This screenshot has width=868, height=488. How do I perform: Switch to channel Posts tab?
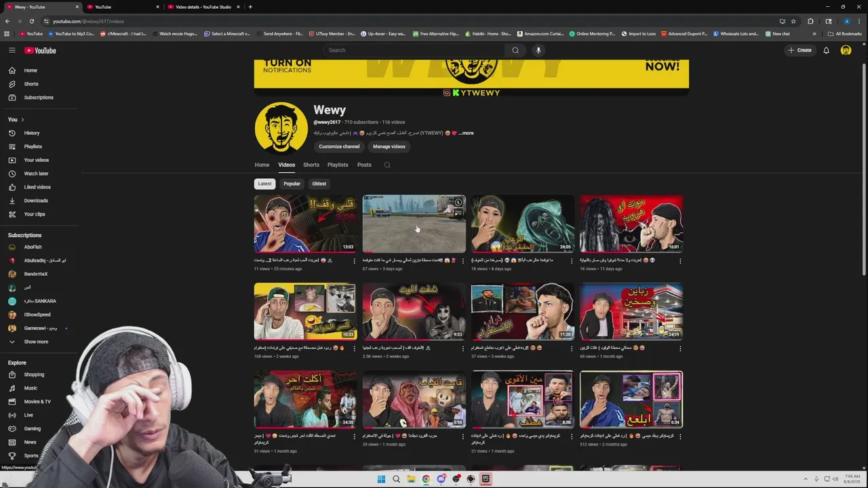pos(364,165)
